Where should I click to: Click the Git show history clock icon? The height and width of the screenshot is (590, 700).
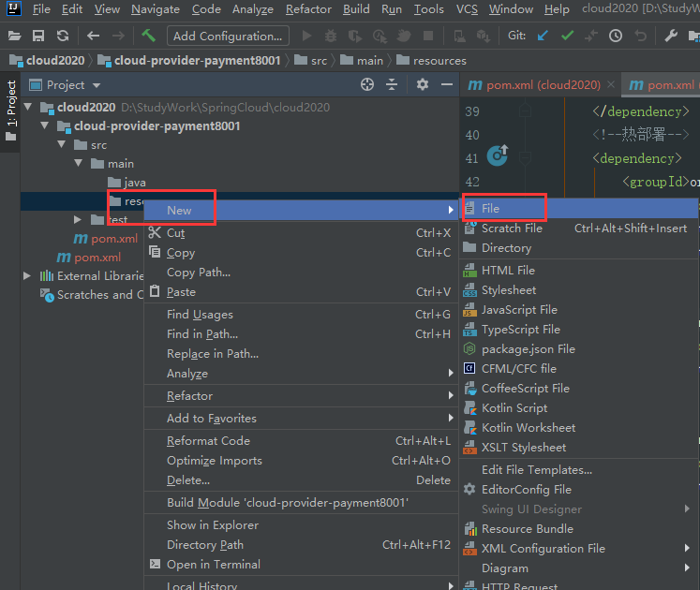616,36
